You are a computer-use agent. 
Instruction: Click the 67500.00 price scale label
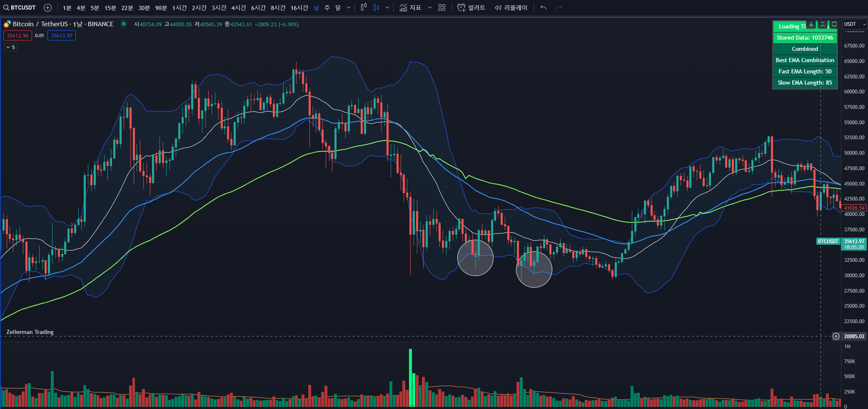pyautogui.click(x=854, y=46)
